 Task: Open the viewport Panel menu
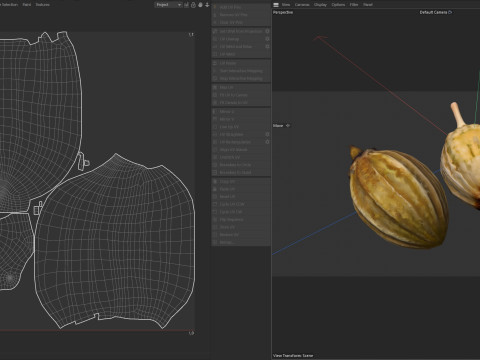[368, 5]
